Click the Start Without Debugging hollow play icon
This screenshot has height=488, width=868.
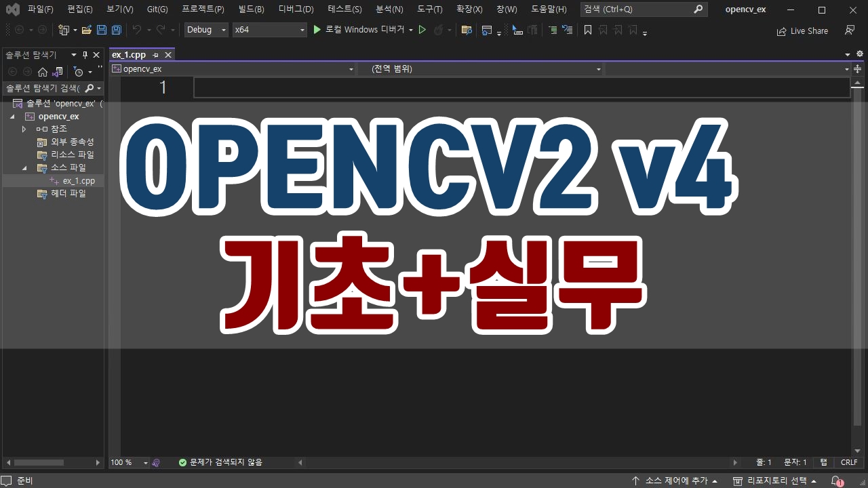click(422, 30)
